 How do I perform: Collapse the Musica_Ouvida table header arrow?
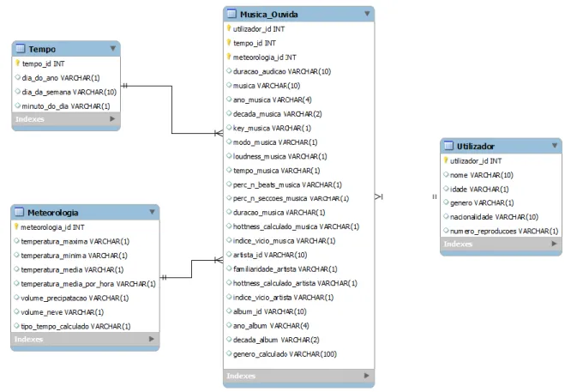(367, 14)
